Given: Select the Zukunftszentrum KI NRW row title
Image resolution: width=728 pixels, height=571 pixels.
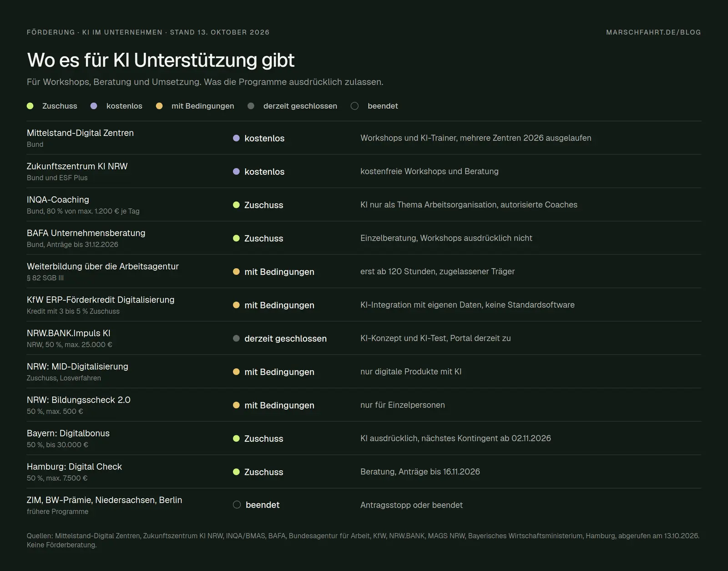Looking at the screenshot, I should (x=77, y=166).
